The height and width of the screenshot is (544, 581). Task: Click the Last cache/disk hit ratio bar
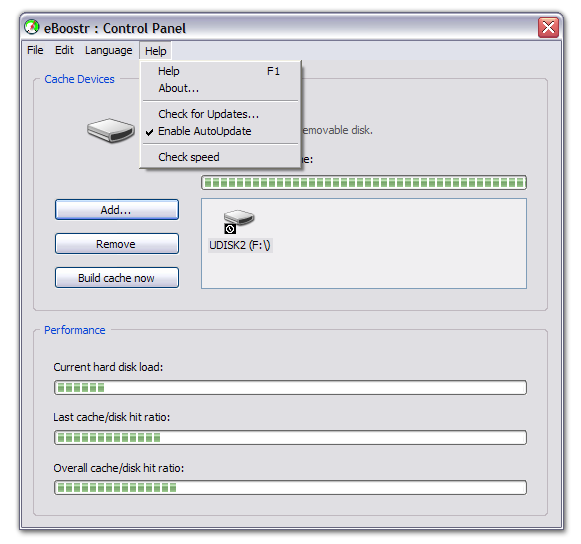point(290,438)
